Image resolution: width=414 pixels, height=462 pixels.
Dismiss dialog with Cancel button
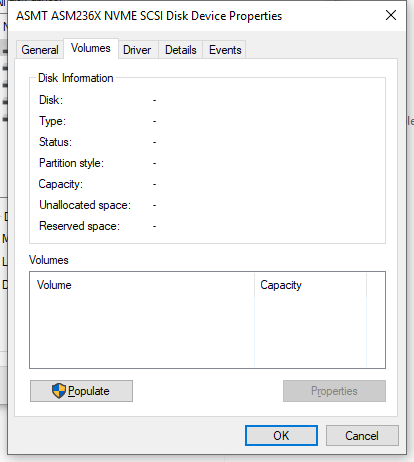click(x=362, y=435)
